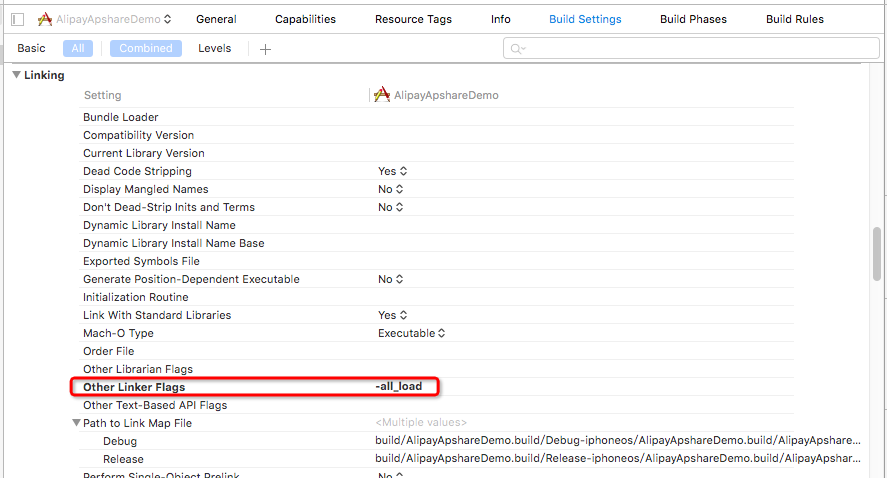Show All build settings
The width and height of the screenshot is (887, 478).
pos(78,48)
